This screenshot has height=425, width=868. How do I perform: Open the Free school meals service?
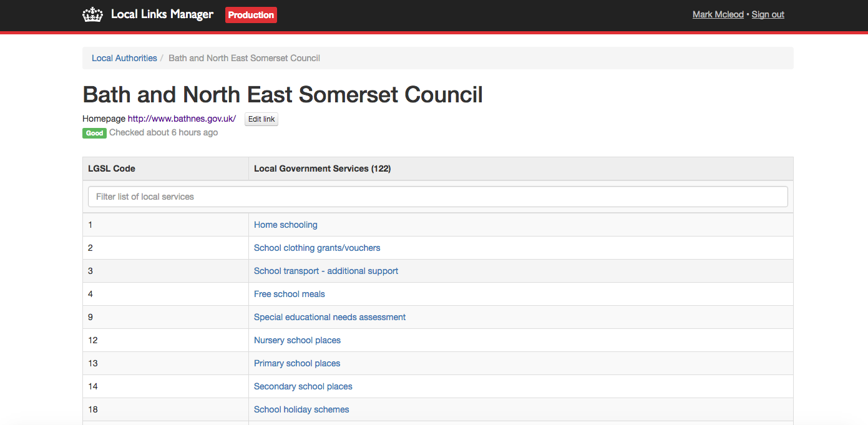coord(290,294)
